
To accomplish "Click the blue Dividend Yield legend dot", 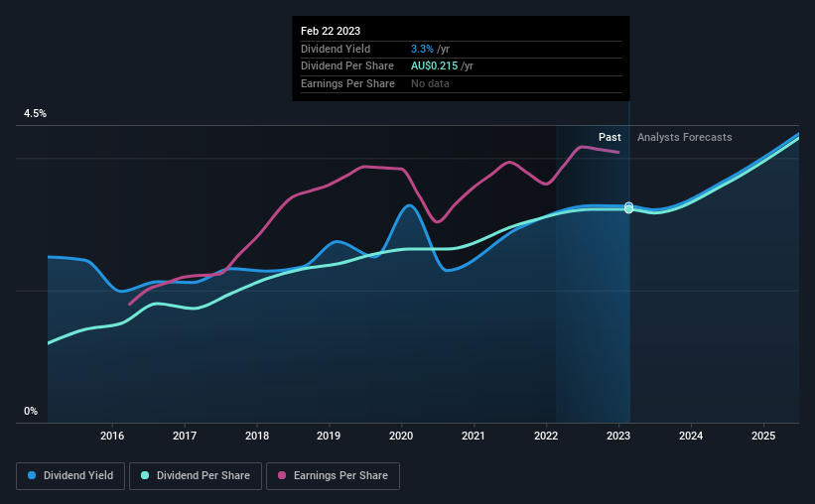I will pos(32,475).
